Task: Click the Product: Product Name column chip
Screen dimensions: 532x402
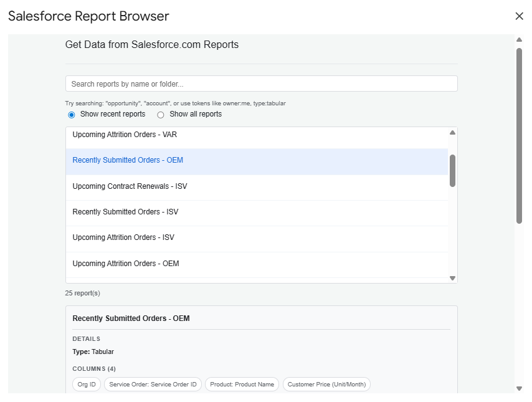Action: click(242, 384)
